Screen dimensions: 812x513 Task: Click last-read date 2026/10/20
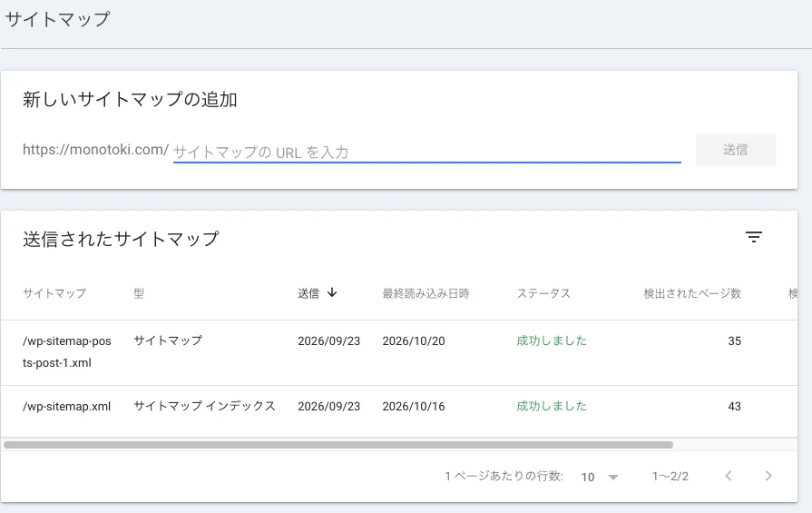[413, 341]
